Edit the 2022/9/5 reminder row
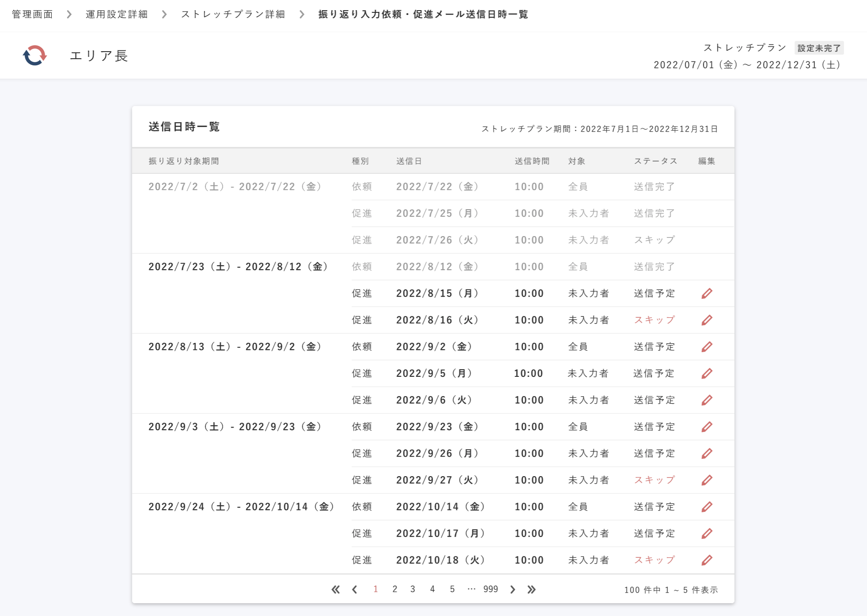Viewport: 867px width, 616px height. (x=707, y=373)
